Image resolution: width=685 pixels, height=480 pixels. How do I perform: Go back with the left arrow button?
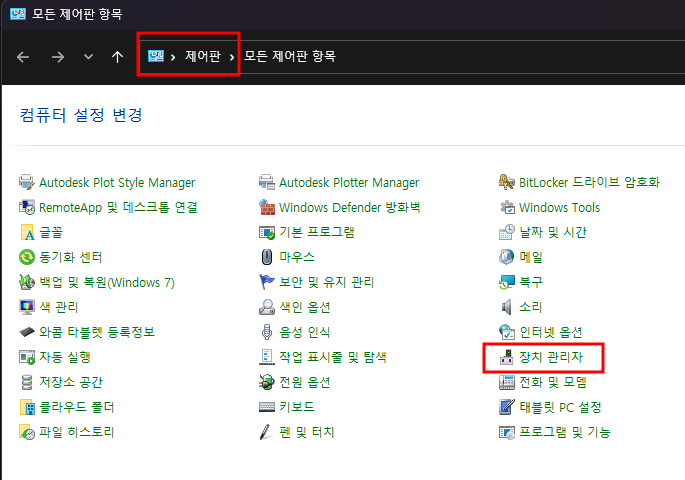[23, 57]
